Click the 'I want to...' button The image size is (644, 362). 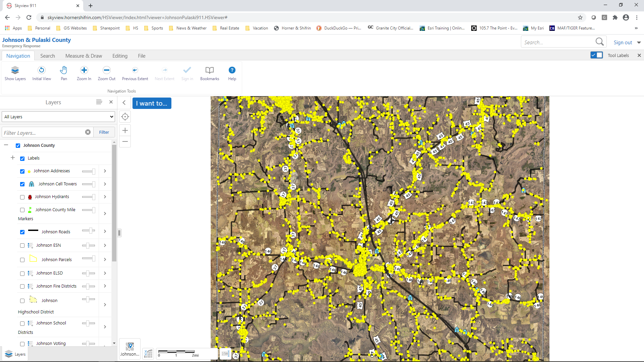tap(152, 103)
